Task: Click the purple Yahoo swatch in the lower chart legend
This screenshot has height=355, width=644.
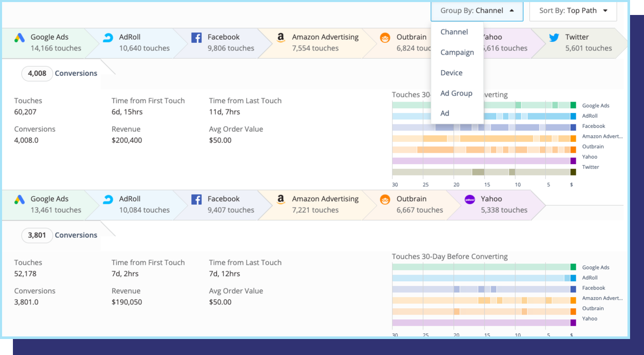Action: [x=573, y=322]
